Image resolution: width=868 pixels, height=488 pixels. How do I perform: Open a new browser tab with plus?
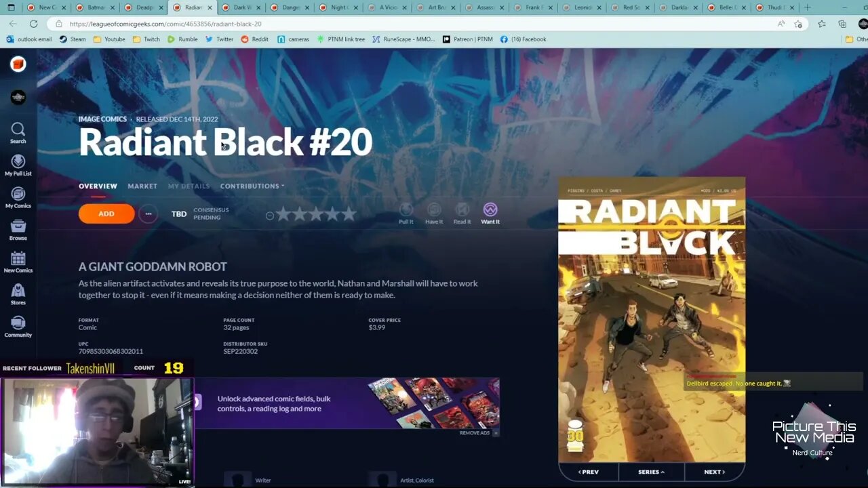[x=807, y=7]
